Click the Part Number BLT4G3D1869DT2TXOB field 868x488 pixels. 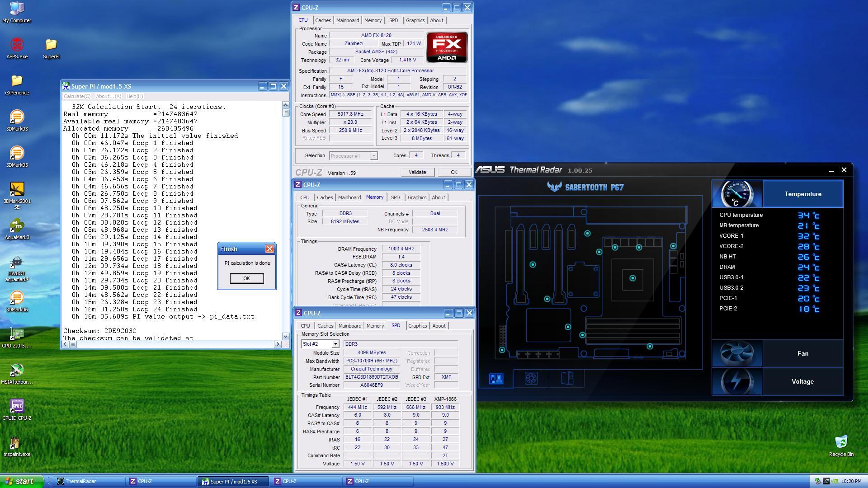tap(372, 377)
